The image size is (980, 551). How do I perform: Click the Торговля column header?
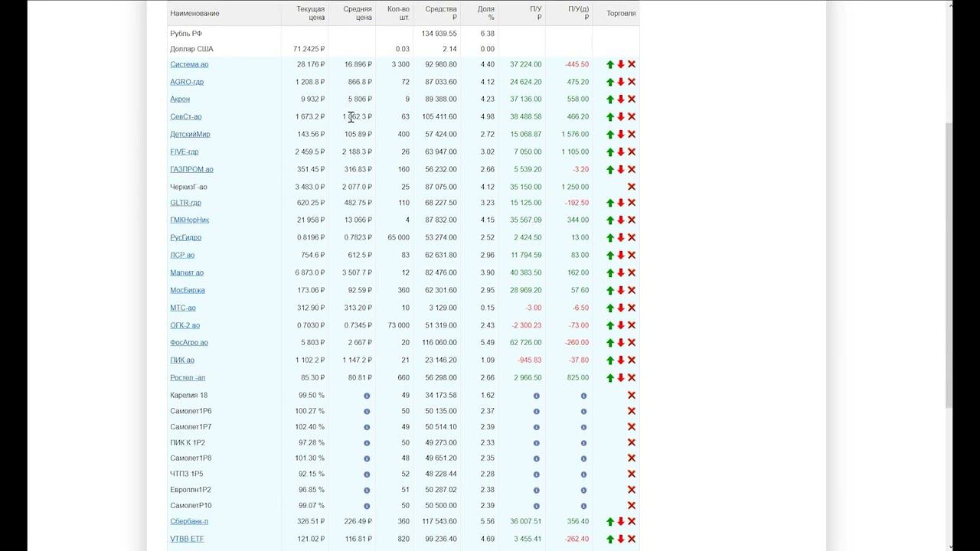coord(621,14)
